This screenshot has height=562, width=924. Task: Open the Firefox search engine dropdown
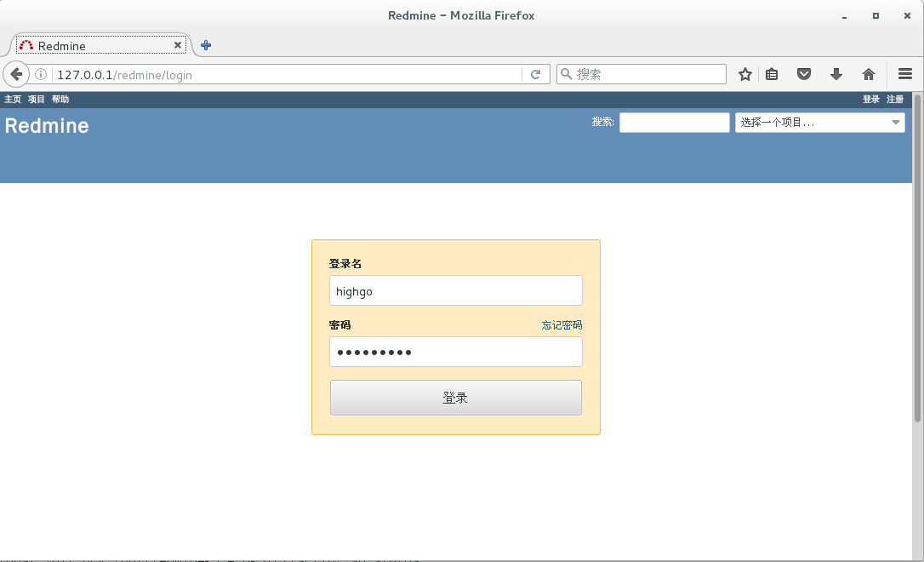click(566, 74)
